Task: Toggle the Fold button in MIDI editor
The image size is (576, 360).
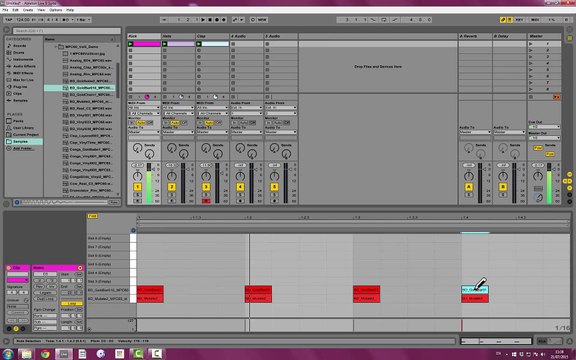Action: tap(92, 216)
